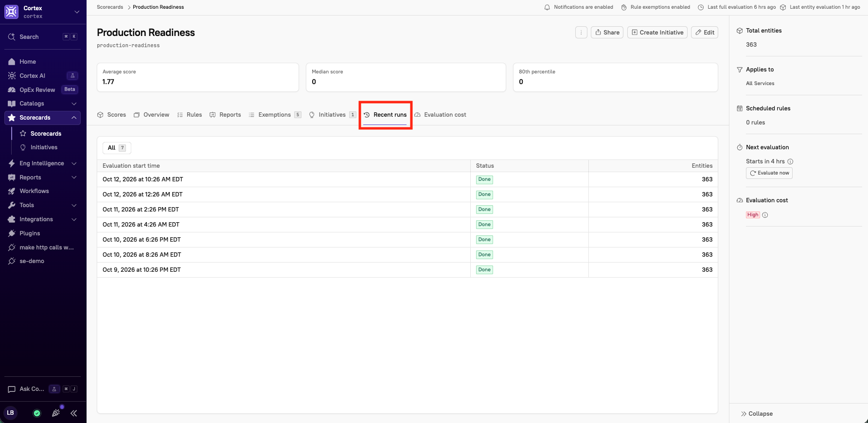Image resolution: width=868 pixels, height=423 pixels.
Task: Select the Scorecards sub-item with star icon
Action: pos(47,134)
